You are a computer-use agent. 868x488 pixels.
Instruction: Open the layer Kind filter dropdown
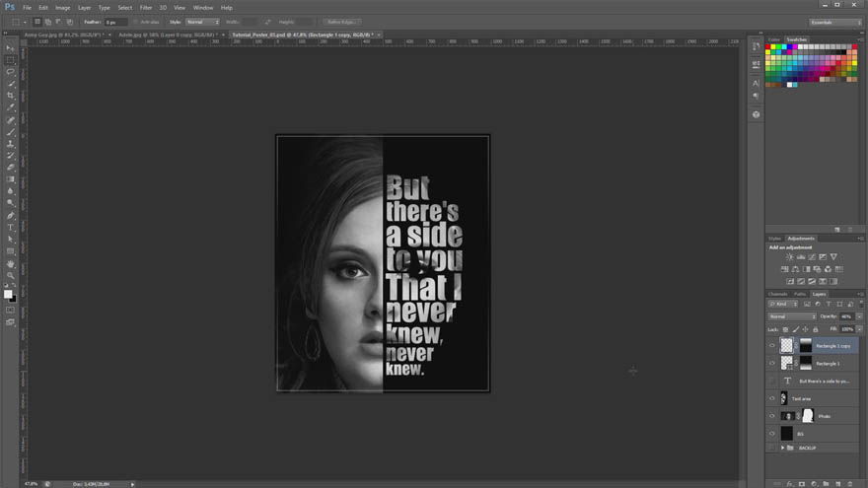[783, 304]
